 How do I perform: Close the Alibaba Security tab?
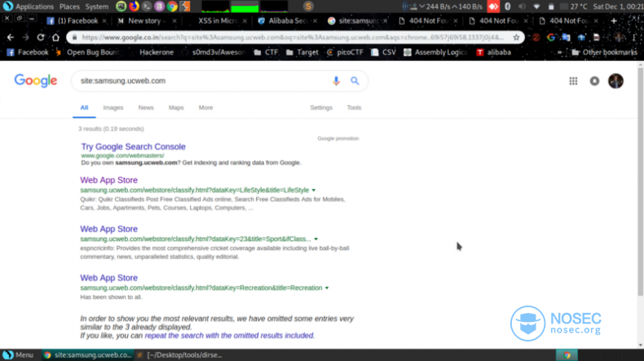[x=315, y=20]
